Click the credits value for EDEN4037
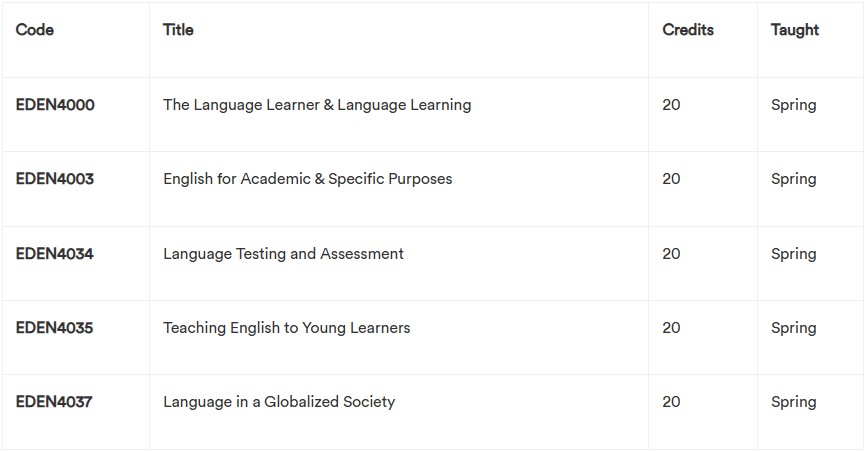 pos(671,402)
